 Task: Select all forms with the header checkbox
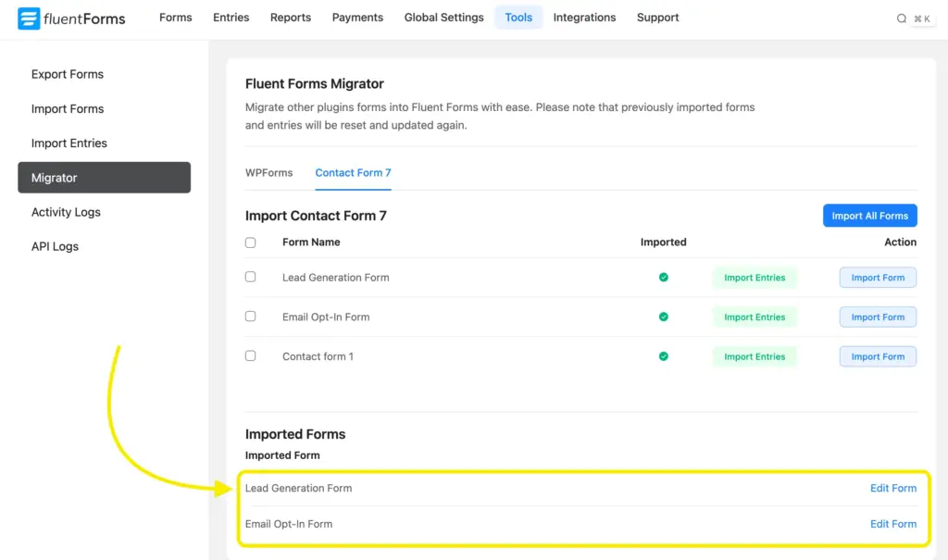pyautogui.click(x=250, y=242)
